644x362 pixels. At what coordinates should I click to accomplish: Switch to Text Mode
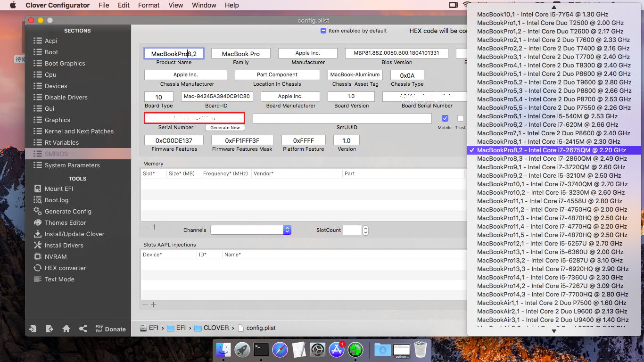pyautogui.click(x=54, y=279)
